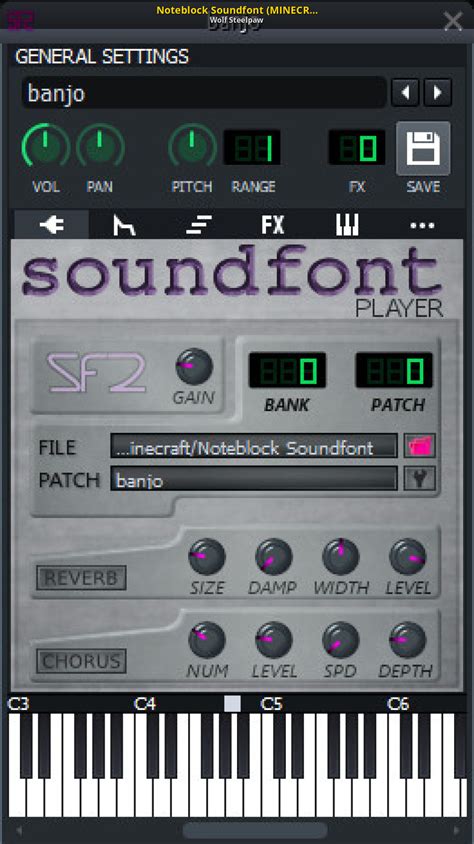Click the piano horizontal scrollbar thumb
Screen dimensions: 474x844
tap(254, 830)
